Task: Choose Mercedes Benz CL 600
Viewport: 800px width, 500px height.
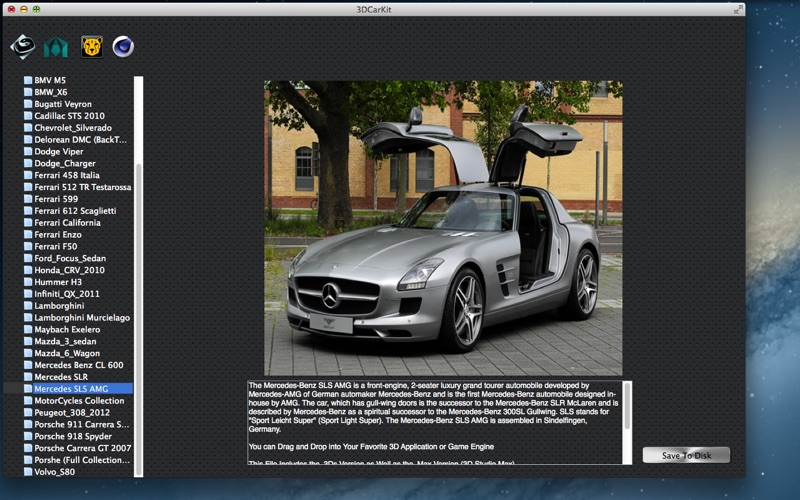Action: (x=79, y=365)
